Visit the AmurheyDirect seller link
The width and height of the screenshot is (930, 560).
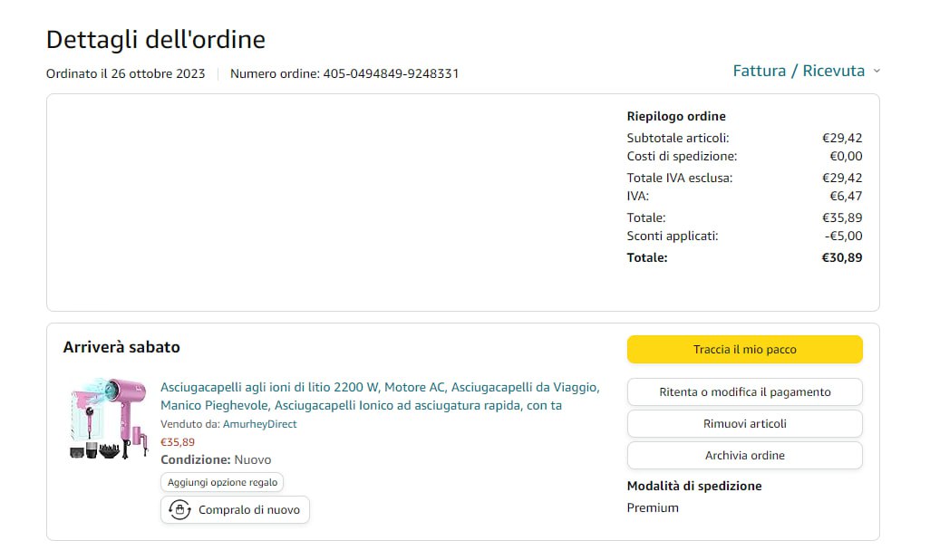click(259, 424)
